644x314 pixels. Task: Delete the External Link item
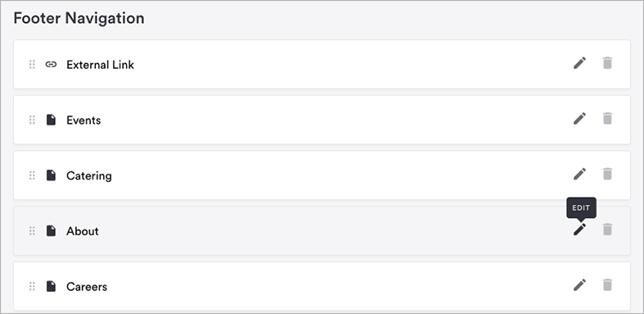(607, 63)
